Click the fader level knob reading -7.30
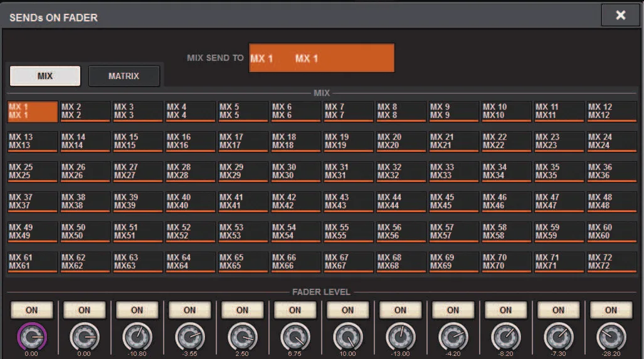Image resolution: width=644 pixels, height=359 pixels. point(558,337)
